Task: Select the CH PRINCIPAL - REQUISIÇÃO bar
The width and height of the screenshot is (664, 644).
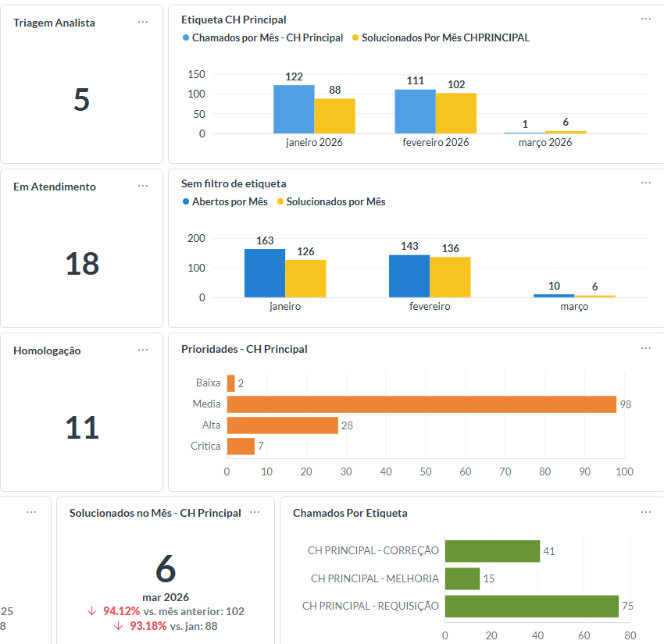Action: click(531, 606)
